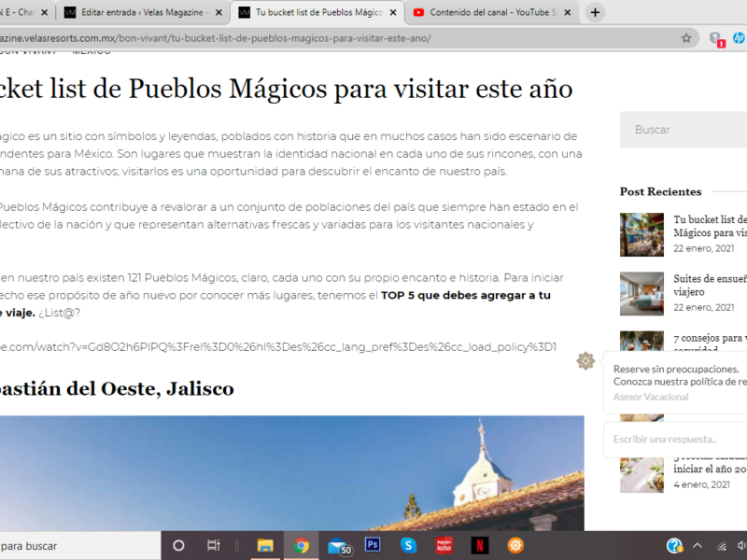Switch to Contenido del canal YouTube tab
The height and width of the screenshot is (560, 747).
pyautogui.click(x=492, y=12)
